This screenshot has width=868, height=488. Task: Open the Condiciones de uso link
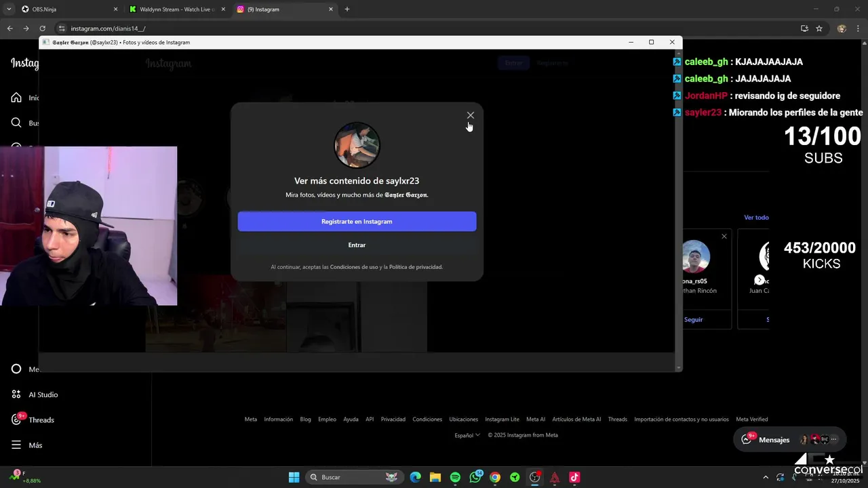pyautogui.click(x=354, y=267)
